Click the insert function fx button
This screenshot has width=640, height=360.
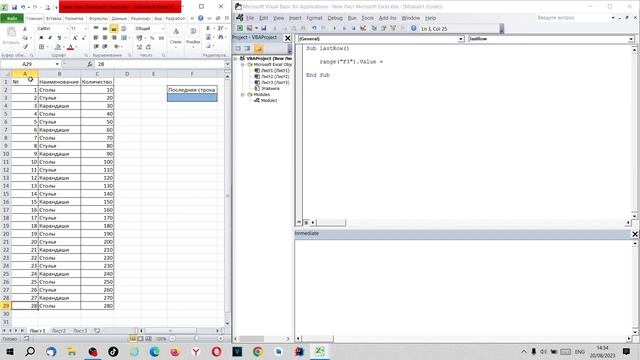coord(90,64)
